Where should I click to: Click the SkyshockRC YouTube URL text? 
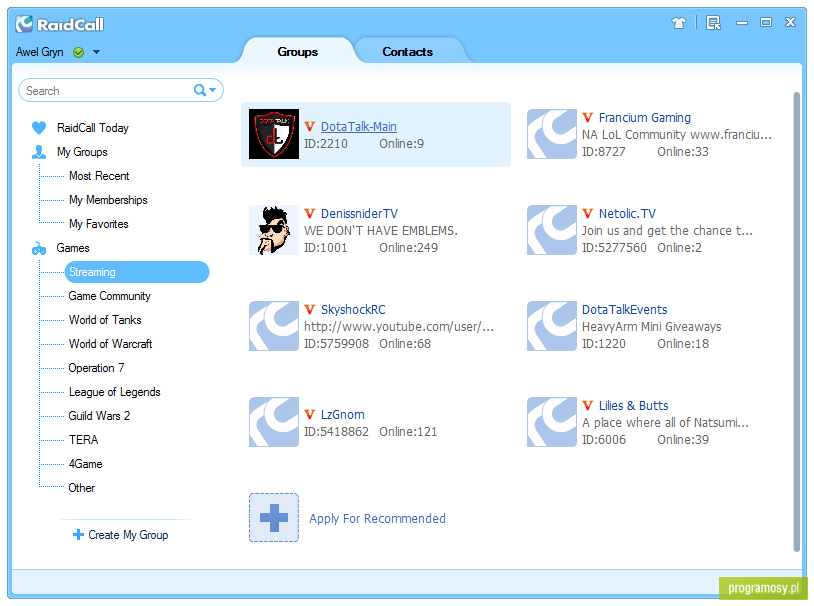pyautogui.click(x=399, y=327)
